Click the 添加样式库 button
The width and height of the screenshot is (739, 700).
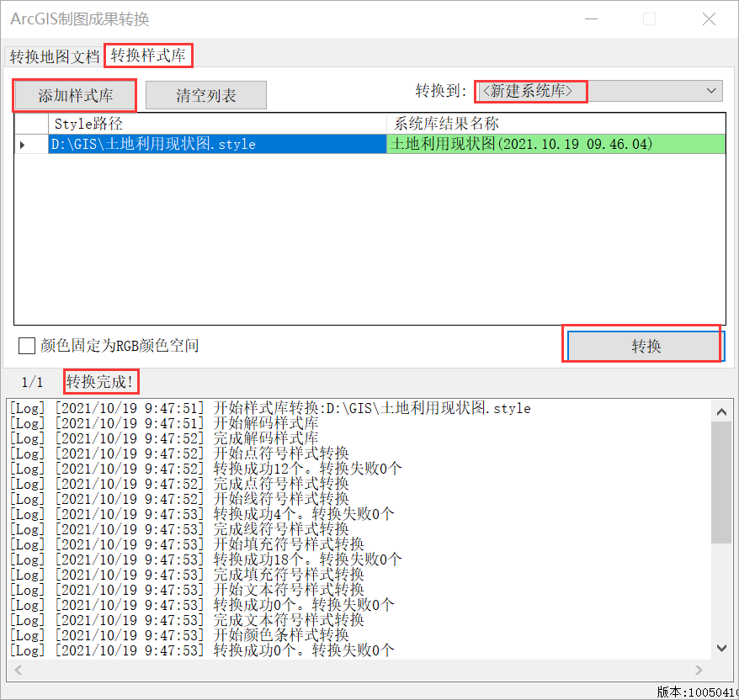pos(76,96)
